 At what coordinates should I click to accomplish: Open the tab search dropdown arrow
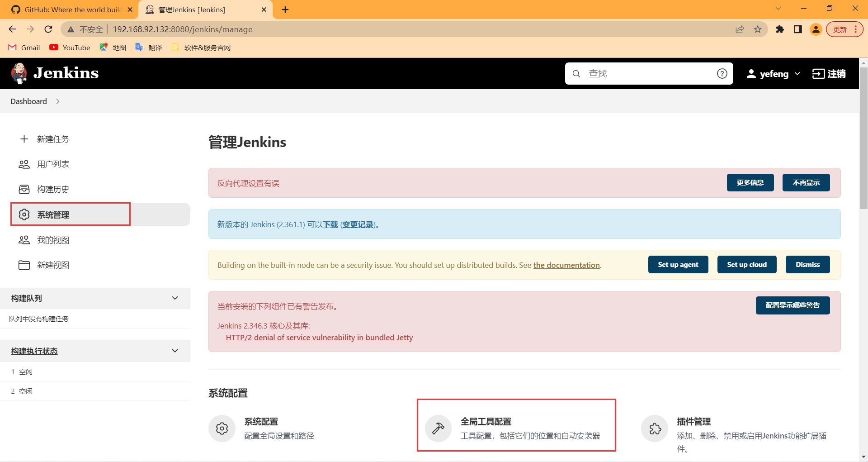[778, 8]
